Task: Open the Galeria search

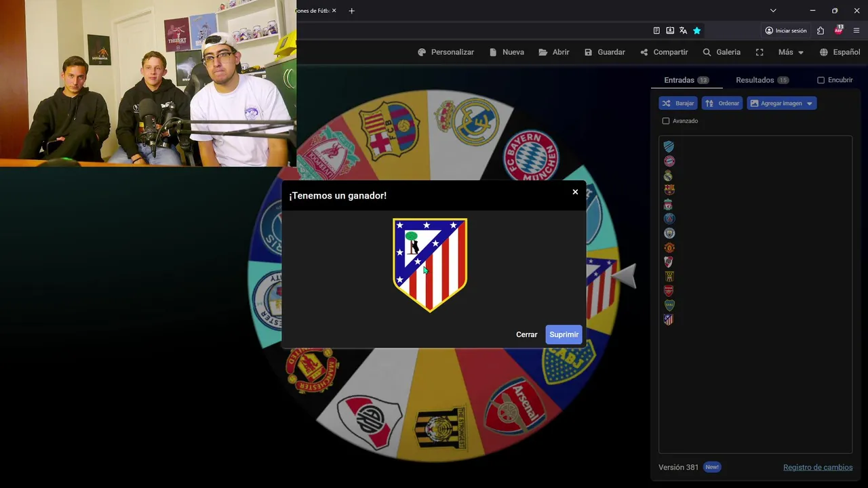Action: pos(722,52)
